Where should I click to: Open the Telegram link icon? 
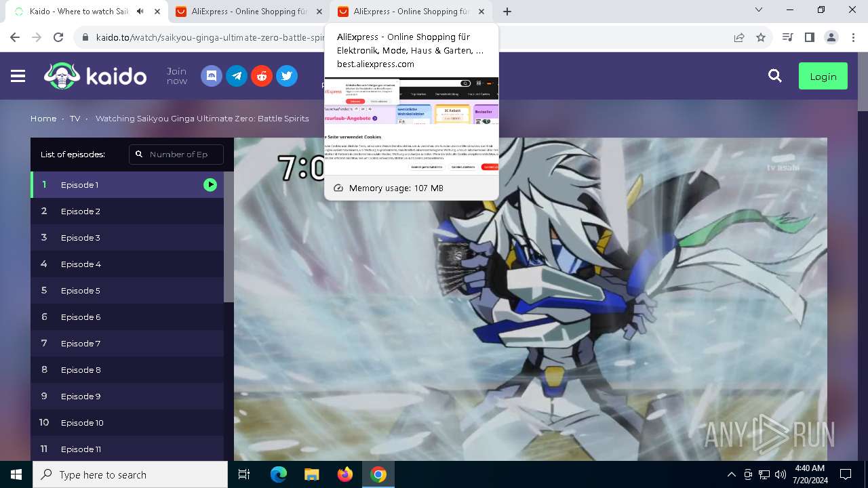coord(237,76)
